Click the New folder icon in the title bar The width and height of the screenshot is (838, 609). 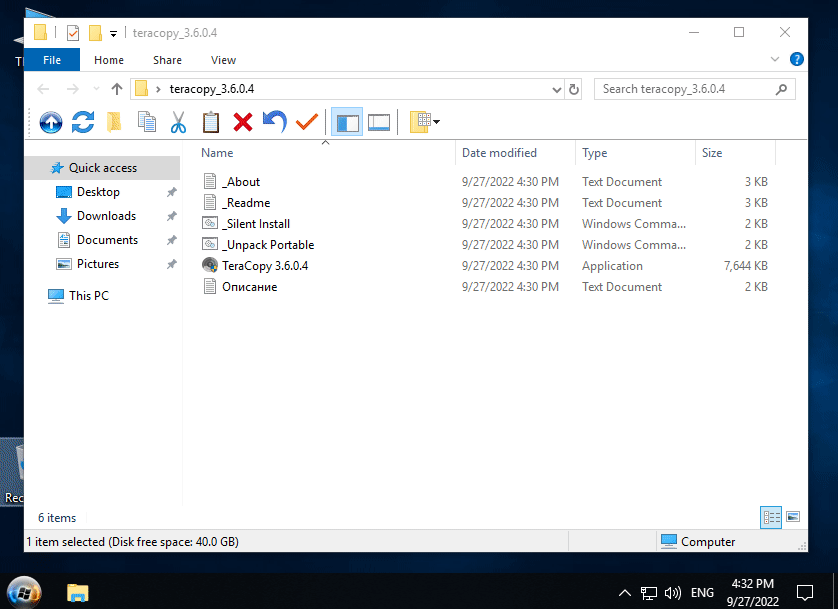(95, 33)
